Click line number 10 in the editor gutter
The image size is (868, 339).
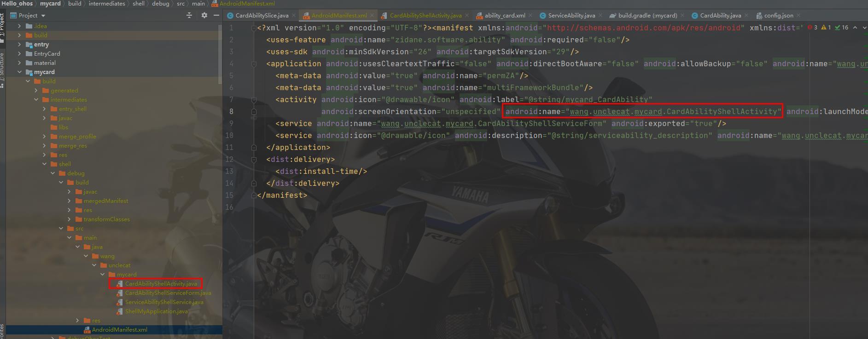click(230, 136)
